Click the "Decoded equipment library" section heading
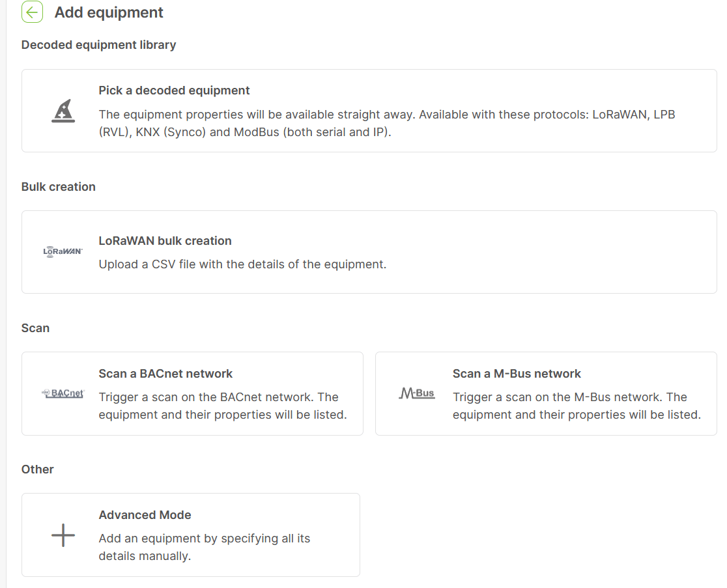 click(x=98, y=45)
